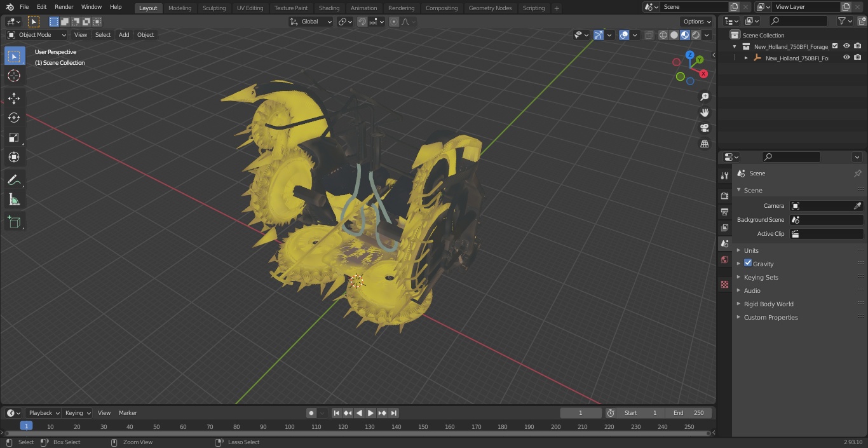The height and width of the screenshot is (448, 868).
Task: Click the End frame 250 field
Action: [688, 413]
